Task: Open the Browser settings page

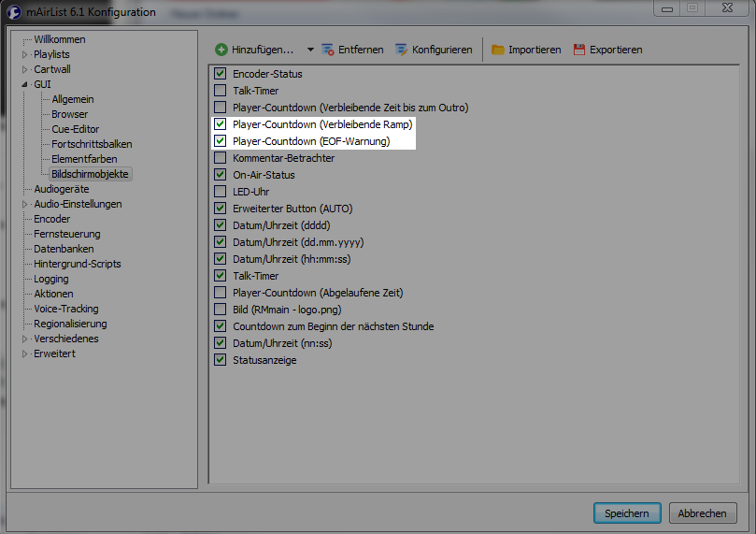Action: 70,114
